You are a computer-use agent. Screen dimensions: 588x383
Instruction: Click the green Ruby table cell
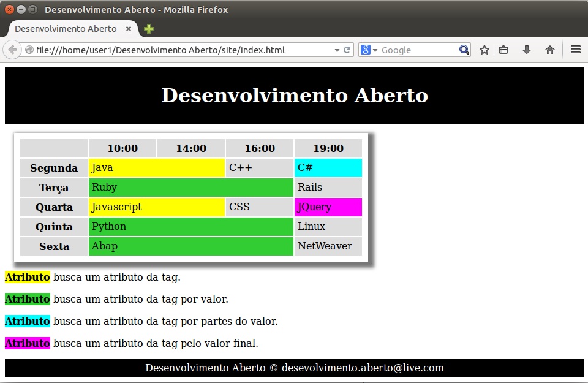(x=191, y=188)
